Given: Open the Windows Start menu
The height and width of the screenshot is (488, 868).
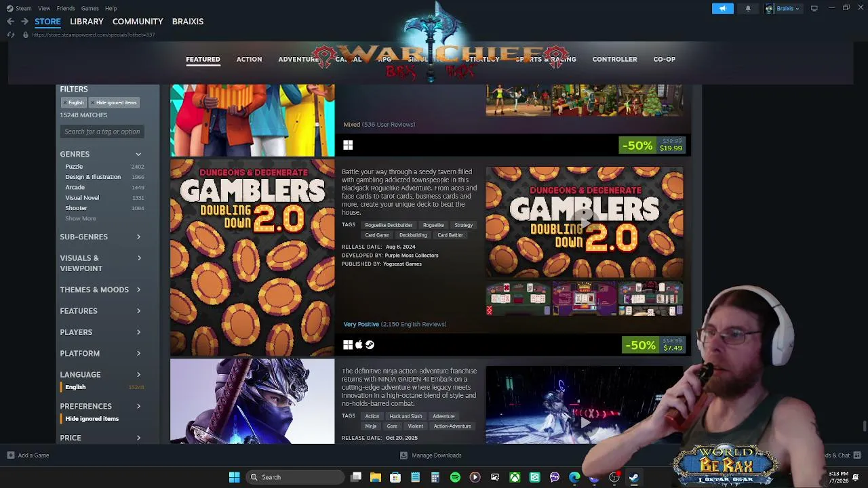Looking at the screenshot, I should (x=234, y=477).
